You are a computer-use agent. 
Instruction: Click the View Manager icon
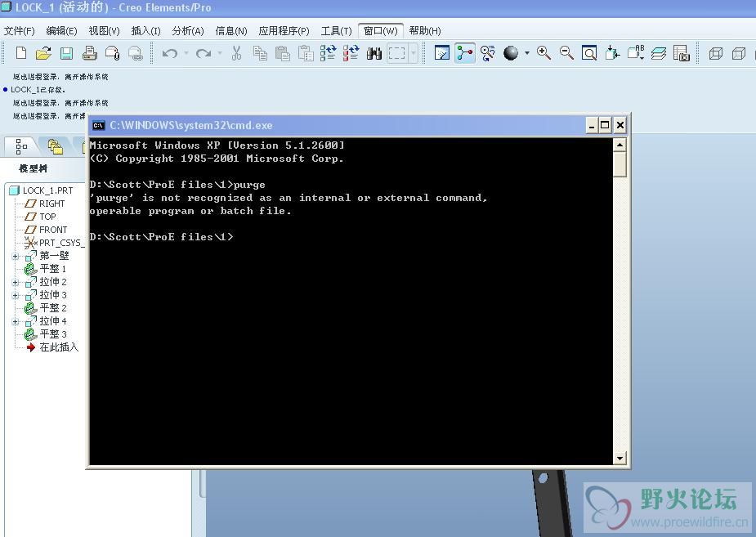click(682, 52)
